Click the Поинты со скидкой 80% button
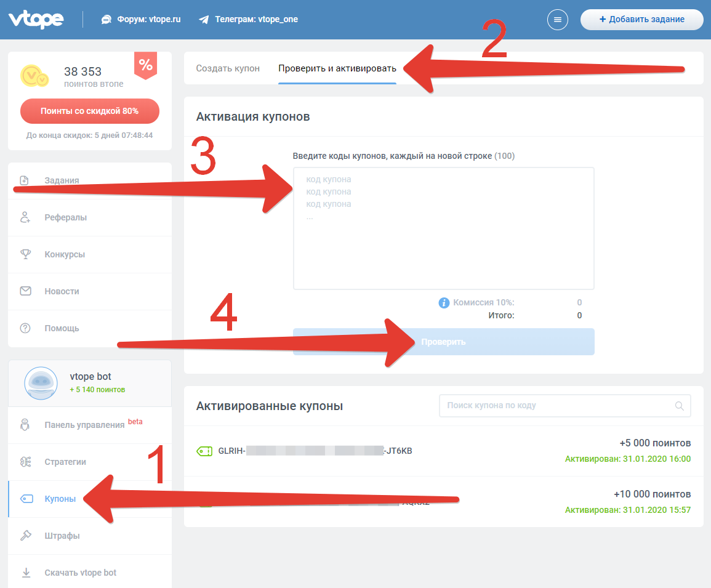 90,111
